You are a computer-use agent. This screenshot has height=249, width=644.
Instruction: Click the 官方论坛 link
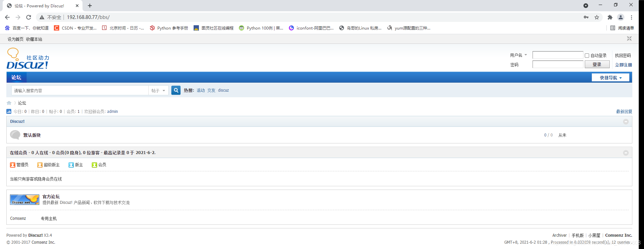point(51,197)
